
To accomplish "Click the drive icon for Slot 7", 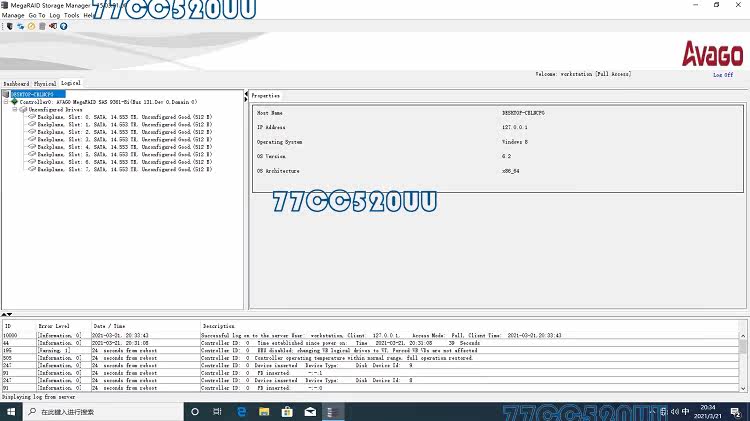I will point(32,169).
